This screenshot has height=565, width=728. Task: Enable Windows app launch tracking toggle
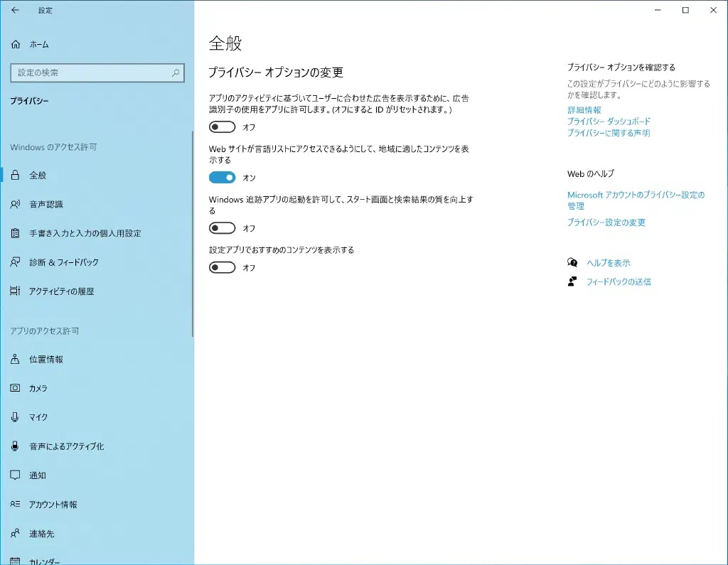click(222, 228)
